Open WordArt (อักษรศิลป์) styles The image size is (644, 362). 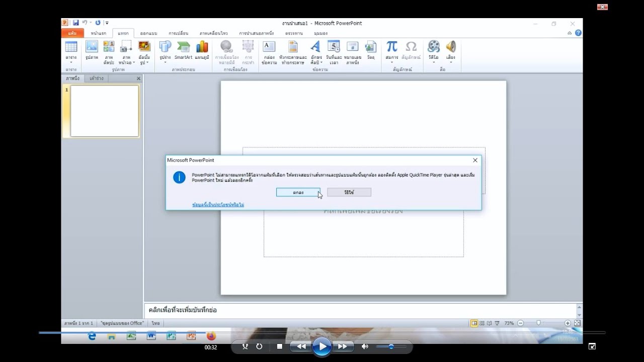(x=316, y=53)
